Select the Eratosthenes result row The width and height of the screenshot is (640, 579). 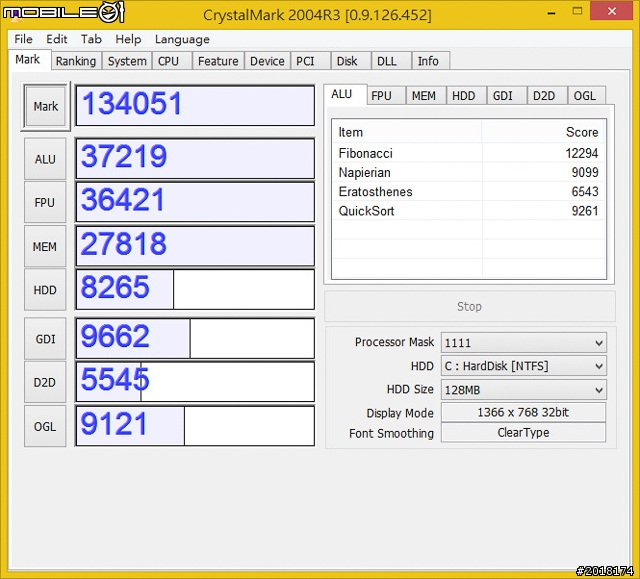(x=469, y=191)
